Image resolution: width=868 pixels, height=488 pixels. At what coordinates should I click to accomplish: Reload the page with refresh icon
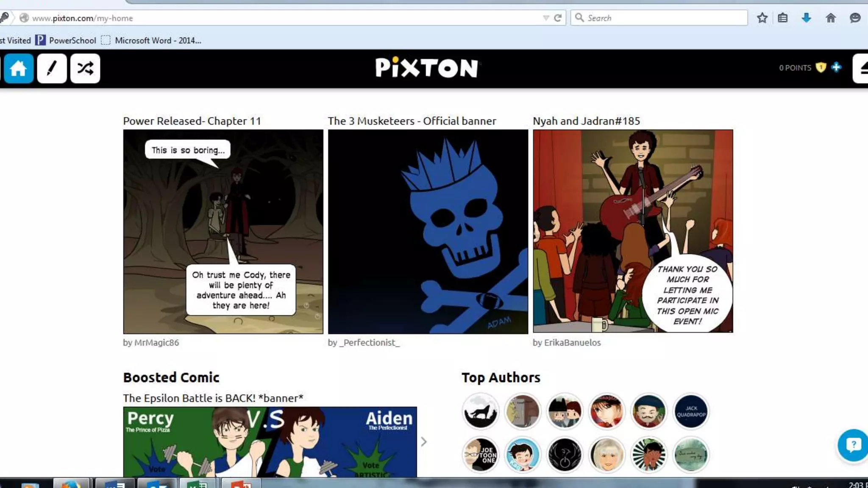(558, 18)
